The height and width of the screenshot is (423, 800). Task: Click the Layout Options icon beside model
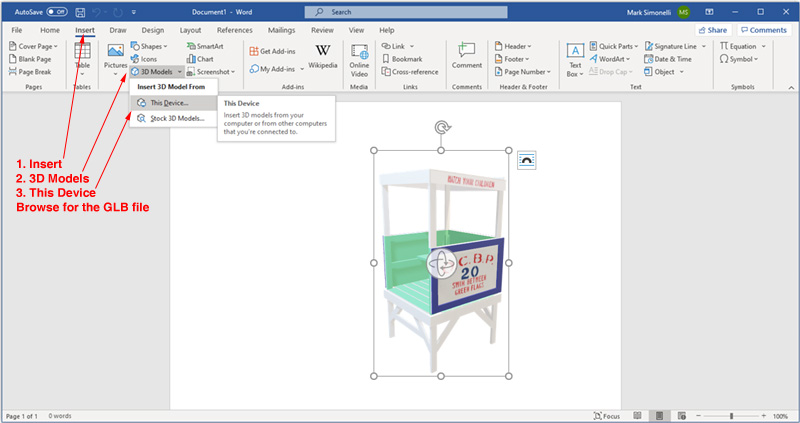pyautogui.click(x=527, y=160)
